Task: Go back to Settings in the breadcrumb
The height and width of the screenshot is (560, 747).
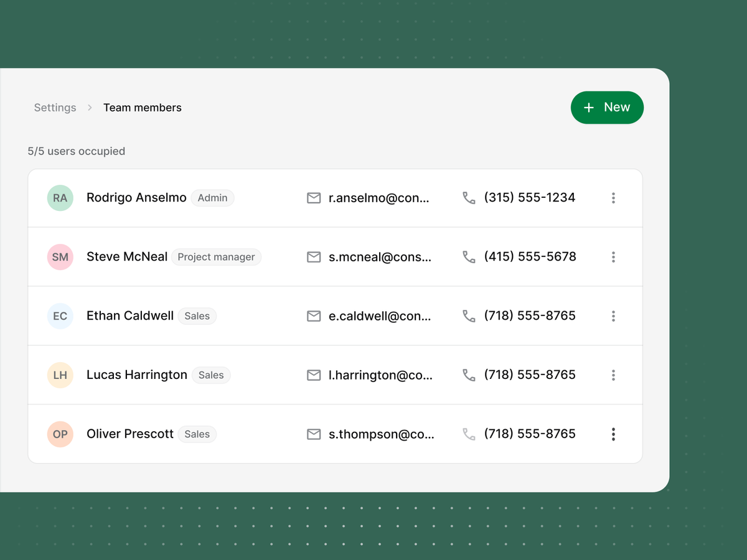Action: [55, 108]
